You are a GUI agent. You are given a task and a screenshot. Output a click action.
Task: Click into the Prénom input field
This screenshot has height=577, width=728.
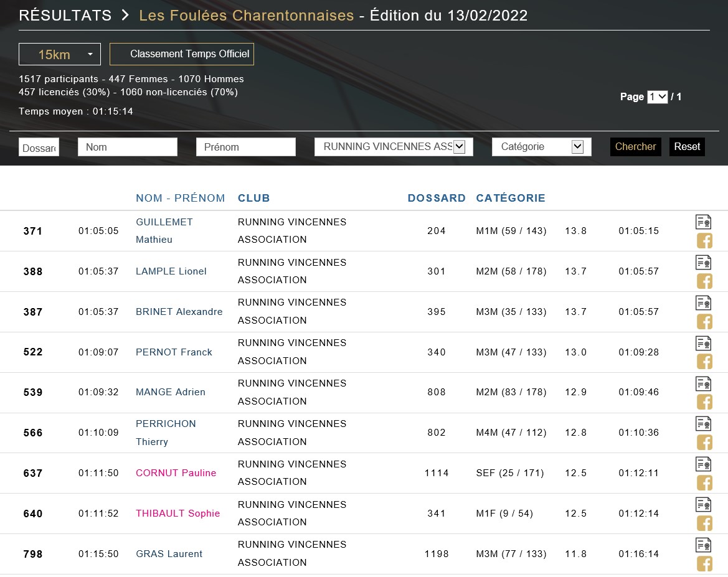(x=245, y=147)
